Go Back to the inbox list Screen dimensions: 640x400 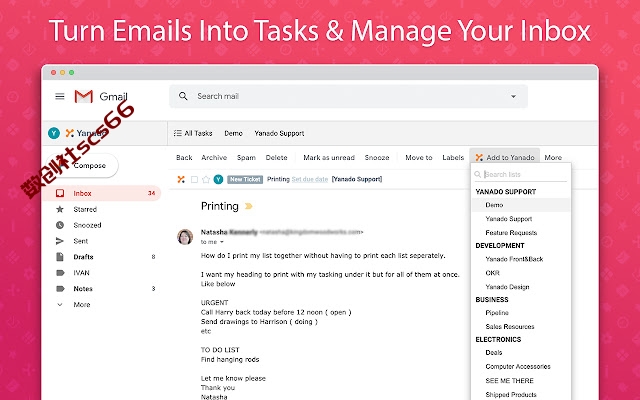pos(184,158)
